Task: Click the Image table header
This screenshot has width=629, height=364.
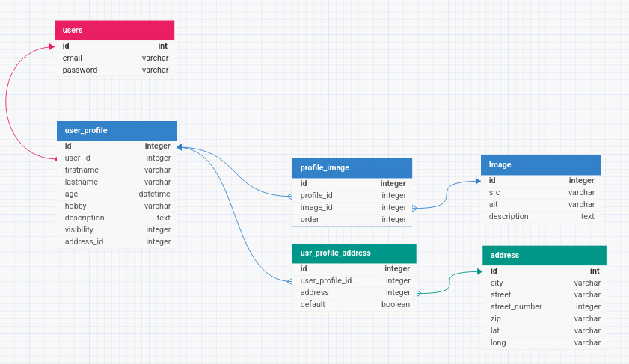Action: (541, 164)
